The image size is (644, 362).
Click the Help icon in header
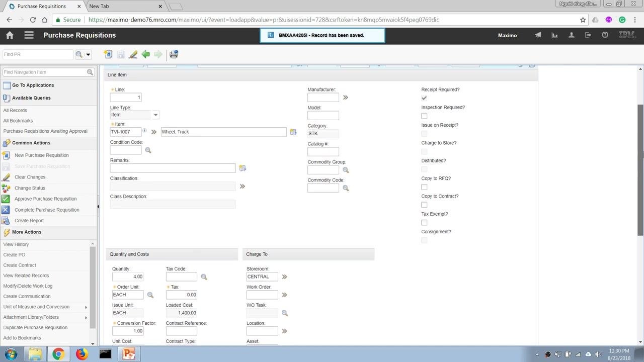(605, 35)
